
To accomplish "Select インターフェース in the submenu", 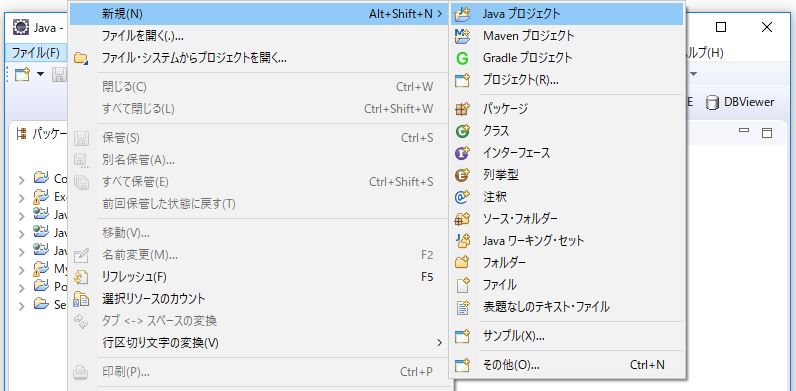I will coord(567,153).
